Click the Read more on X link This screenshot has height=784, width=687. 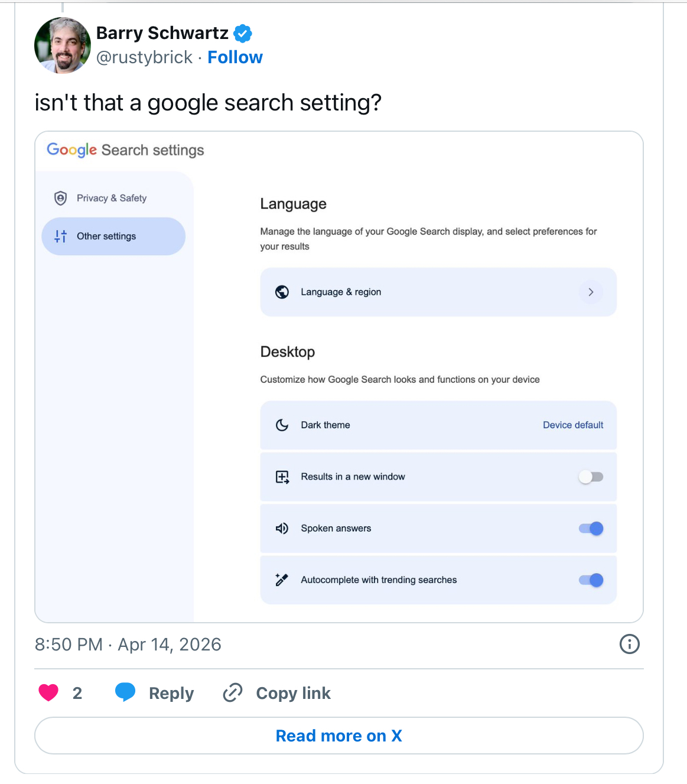pyautogui.click(x=338, y=735)
